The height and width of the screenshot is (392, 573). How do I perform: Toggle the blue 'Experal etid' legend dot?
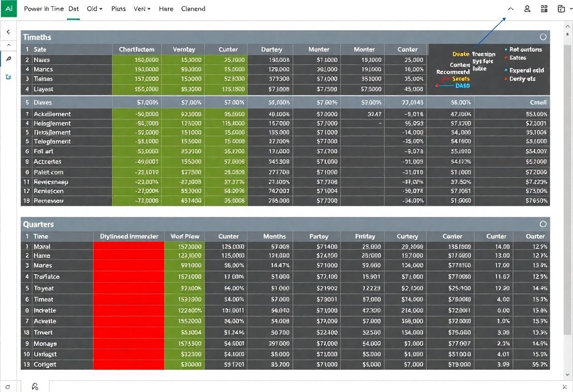[507, 69]
